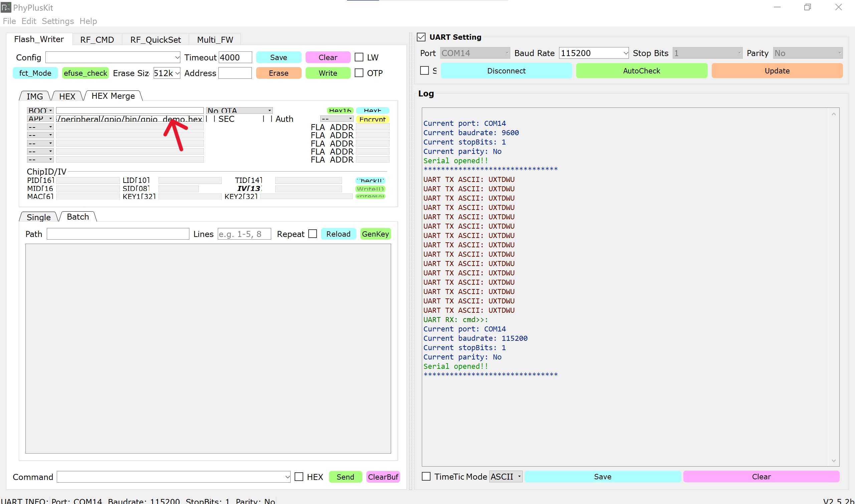
Task: Click the pink Clear button under log
Action: click(761, 477)
